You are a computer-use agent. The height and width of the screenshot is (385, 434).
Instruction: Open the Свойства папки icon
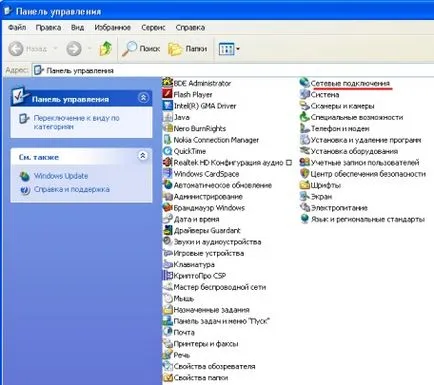(x=167, y=377)
